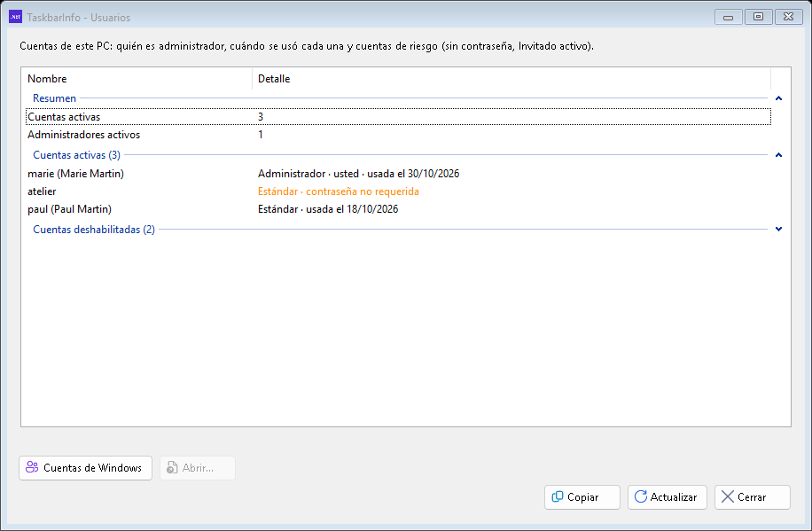Click the people icon on Cuentas de Windows
This screenshot has height=531, width=812.
32,467
